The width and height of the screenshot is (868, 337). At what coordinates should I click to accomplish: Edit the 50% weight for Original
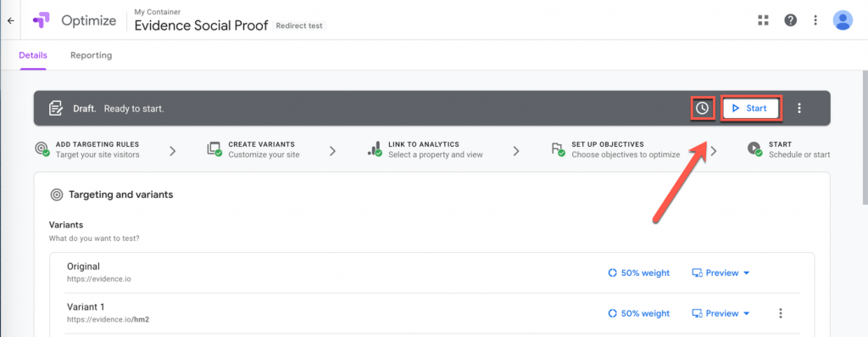pos(638,272)
